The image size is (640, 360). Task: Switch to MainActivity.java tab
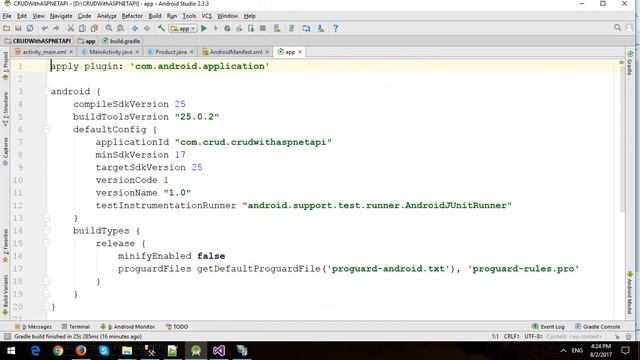pyautogui.click(x=110, y=52)
